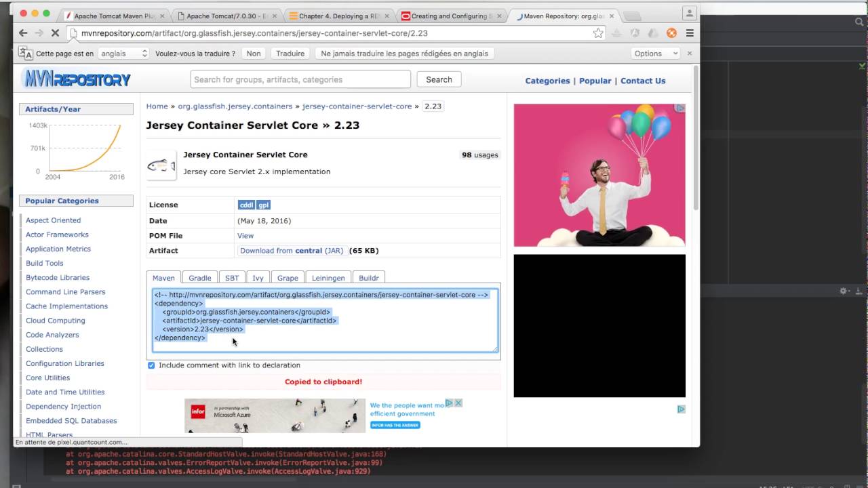Click the Jersey fish logo image
This screenshot has height=488, width=868.
pos(161,165)
